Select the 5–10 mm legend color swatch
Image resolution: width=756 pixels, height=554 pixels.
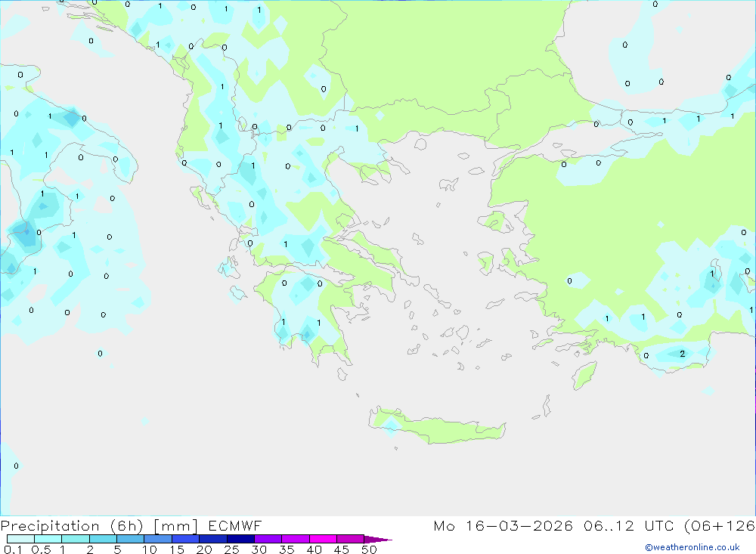pyautogui.click(x=131, y=539)
